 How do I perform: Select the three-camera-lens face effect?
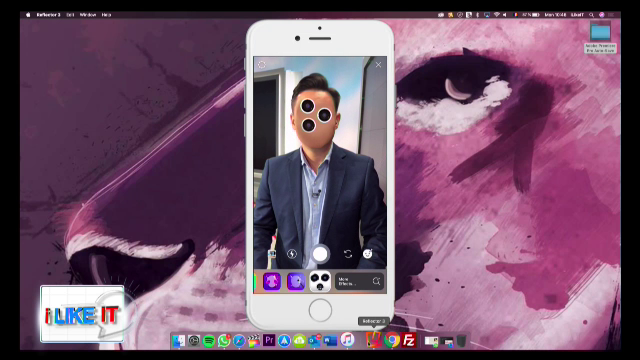click(x=320, y=281)
